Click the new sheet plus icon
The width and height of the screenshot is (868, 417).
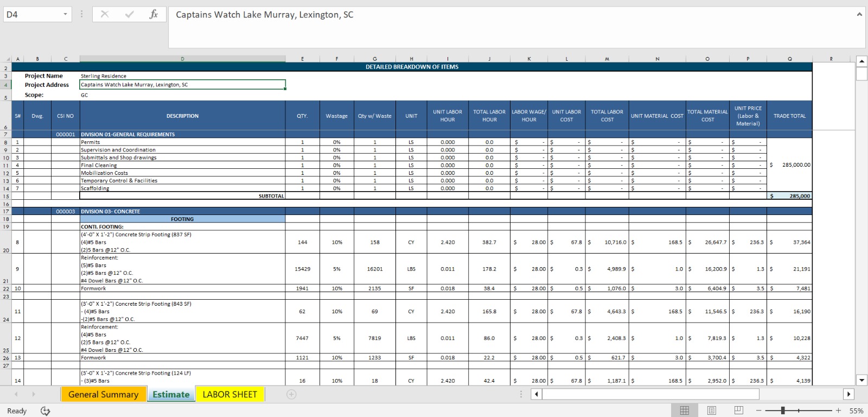291,395
